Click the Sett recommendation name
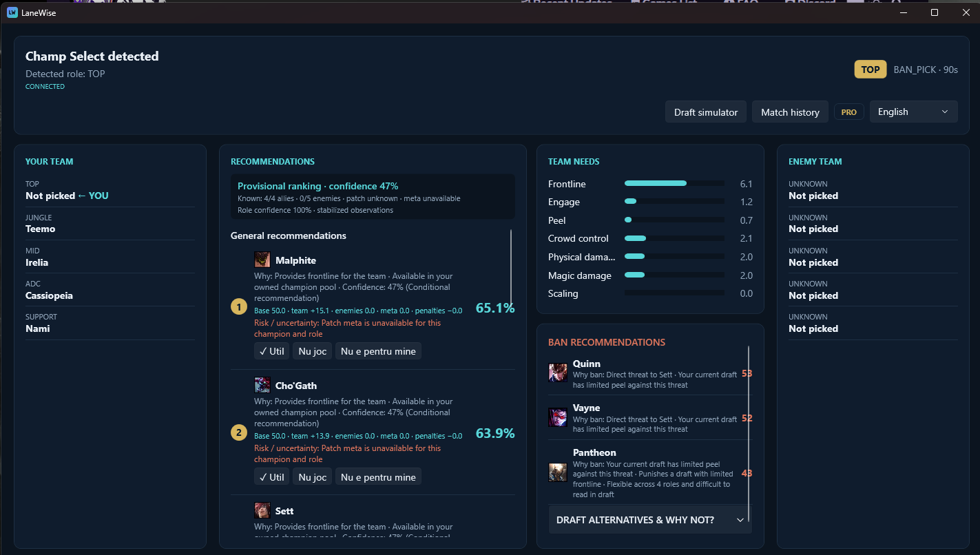The height and width of the screenshot is (555, 980). point(284,511)
